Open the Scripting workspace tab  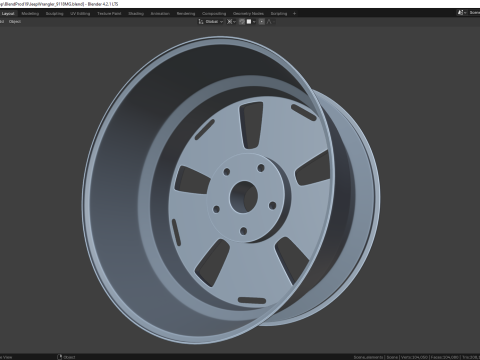[279, 14]
